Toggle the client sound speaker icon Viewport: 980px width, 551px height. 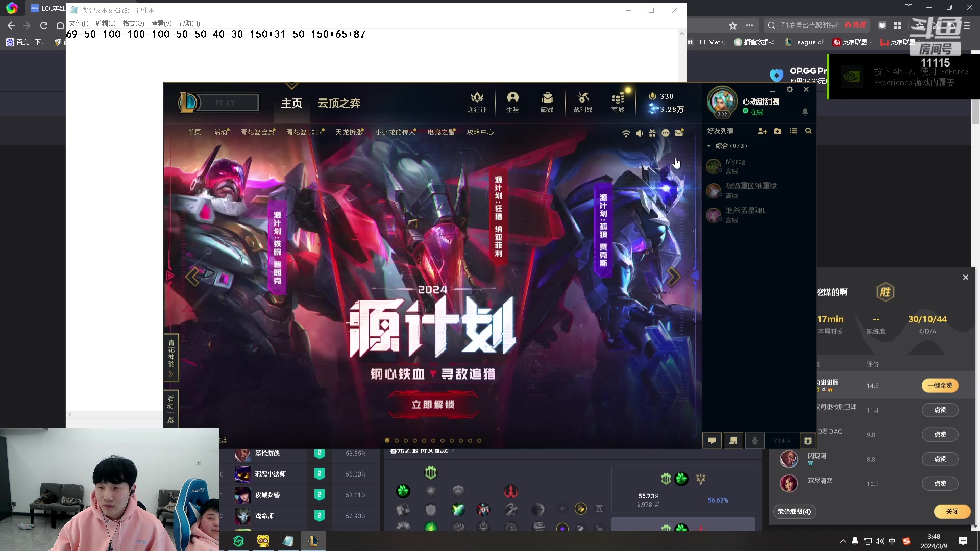tap(639, 133)
